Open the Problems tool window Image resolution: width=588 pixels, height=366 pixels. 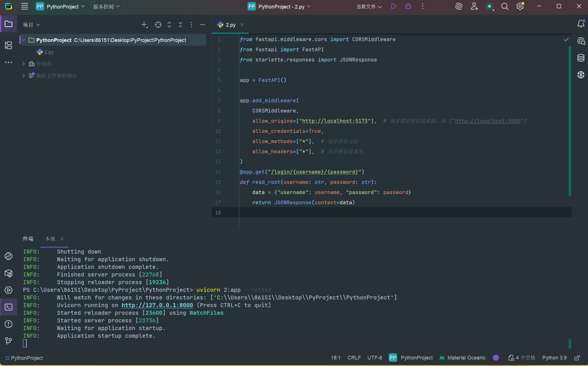[9, 324]
